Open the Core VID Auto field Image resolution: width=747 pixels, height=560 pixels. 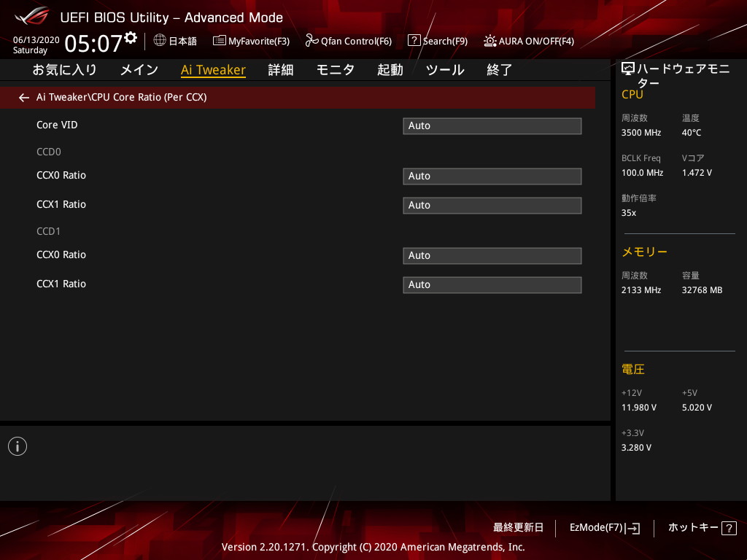pos(492,126)
